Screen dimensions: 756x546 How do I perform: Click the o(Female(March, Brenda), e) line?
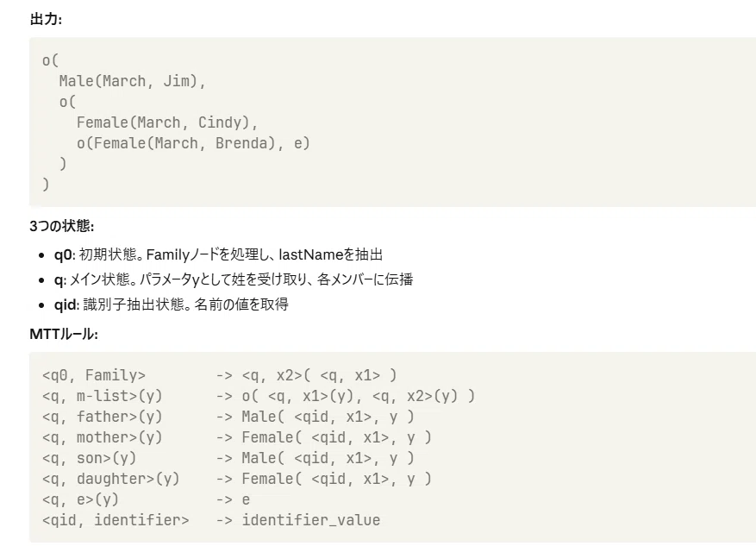coord(193,143)
